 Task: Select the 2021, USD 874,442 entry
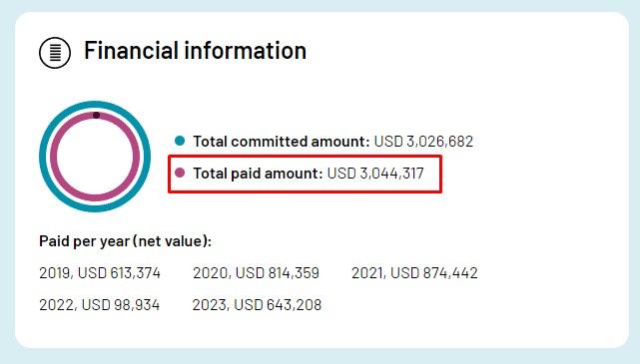pos(414,272)
